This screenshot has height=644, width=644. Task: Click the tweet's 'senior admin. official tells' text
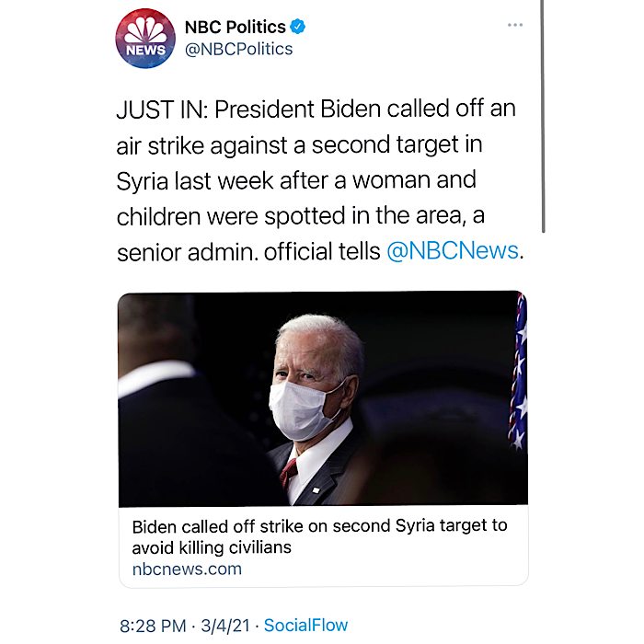click(248, 251)
